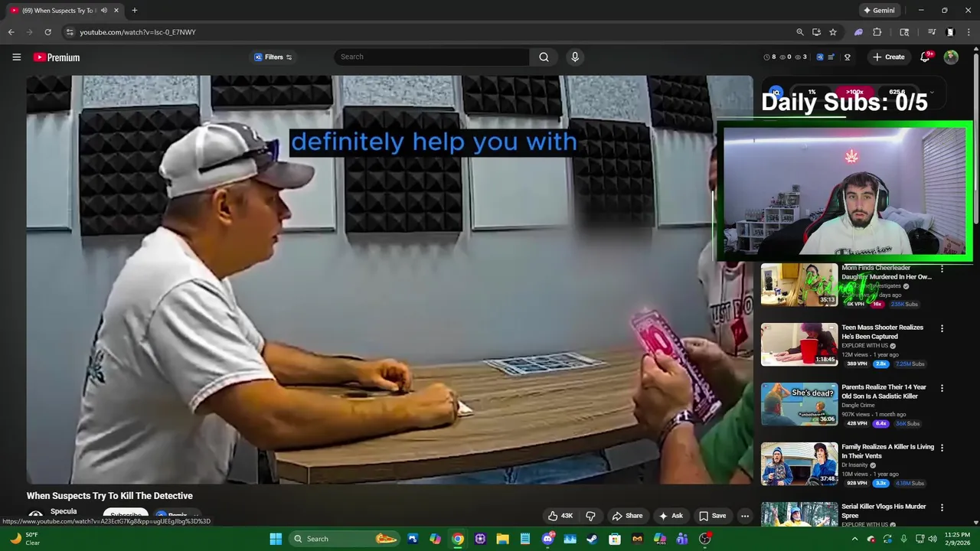
Task: Save the video to a playlist
Action: [x=712, y=516]
